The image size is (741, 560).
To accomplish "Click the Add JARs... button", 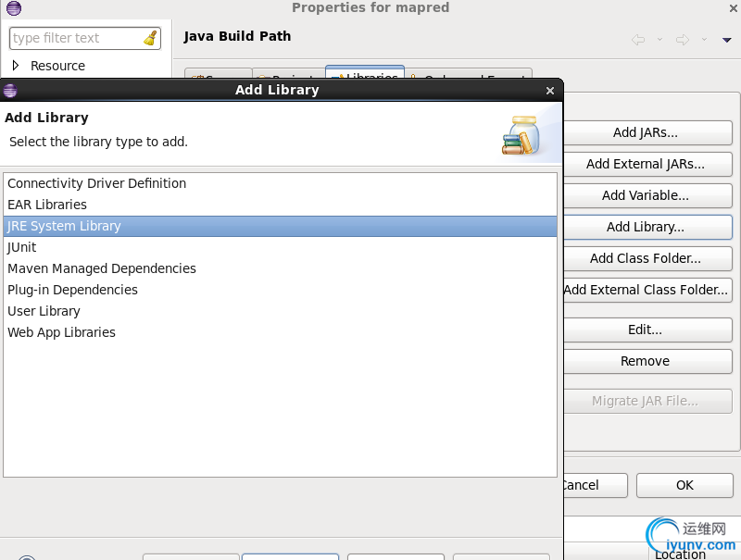I will pyautogui.click(x=647, y=132).
